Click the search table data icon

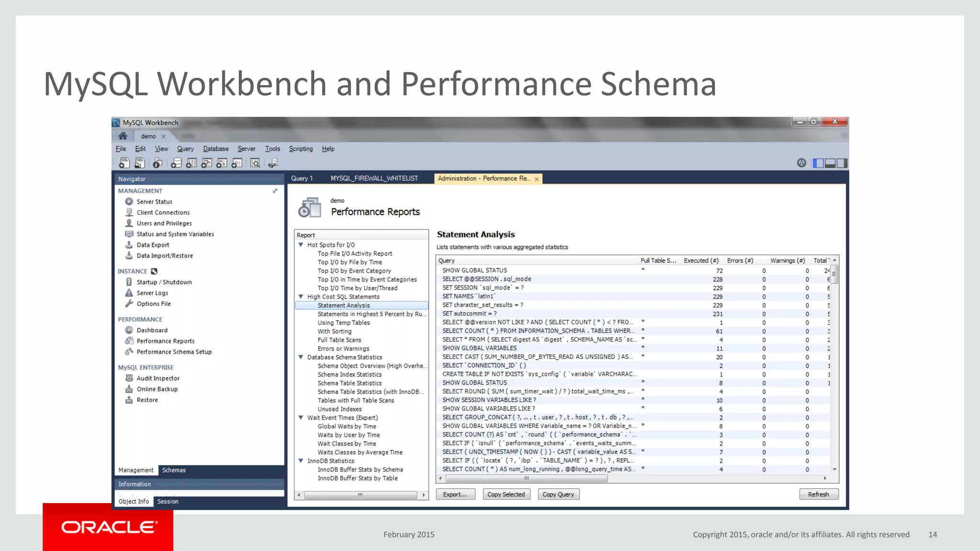coord(255,163)
